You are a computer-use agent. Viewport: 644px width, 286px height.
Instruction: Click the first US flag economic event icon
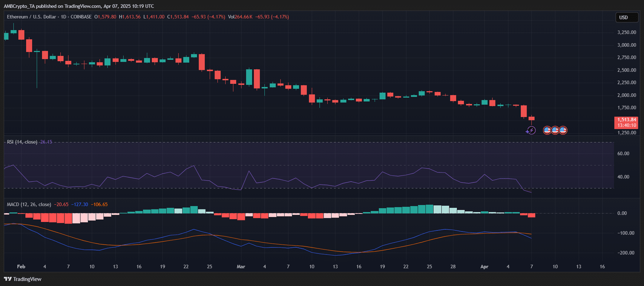547,130
